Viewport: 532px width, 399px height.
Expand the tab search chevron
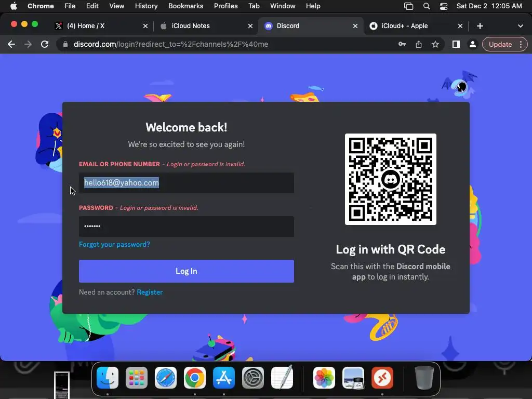tap(520, 26)
